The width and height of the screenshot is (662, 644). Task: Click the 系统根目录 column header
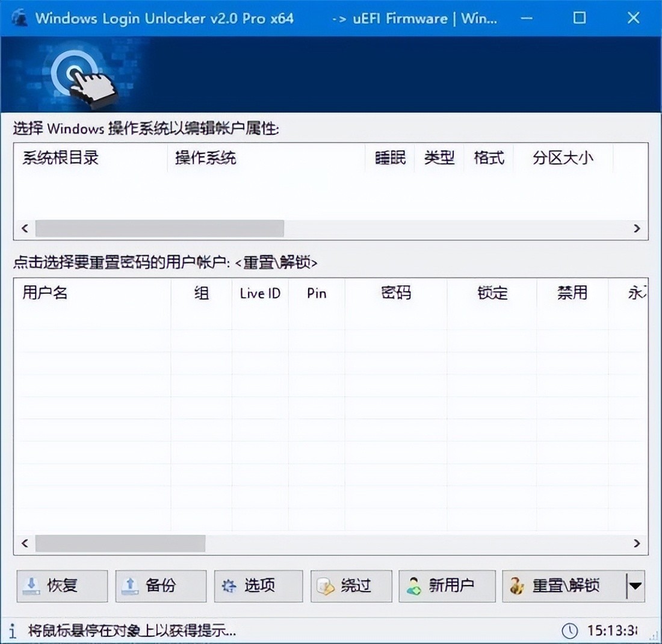click(x=90, y=158)
